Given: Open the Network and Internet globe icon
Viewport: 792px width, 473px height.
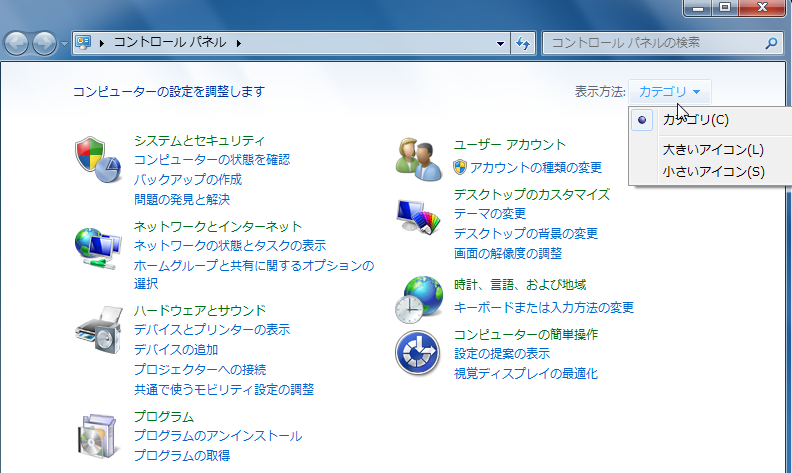Looking at the screenshot, I should [x=98, y=249].
